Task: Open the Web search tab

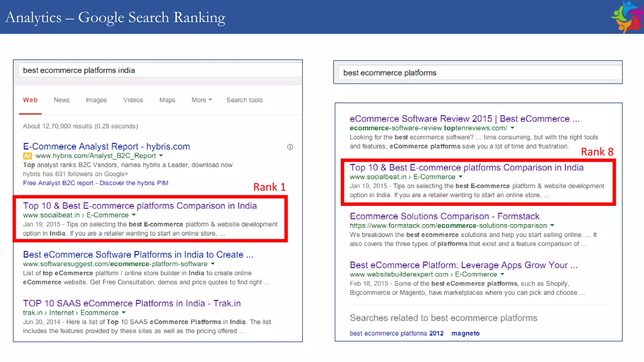Action: pyautogui.click(x=30, y=100)
